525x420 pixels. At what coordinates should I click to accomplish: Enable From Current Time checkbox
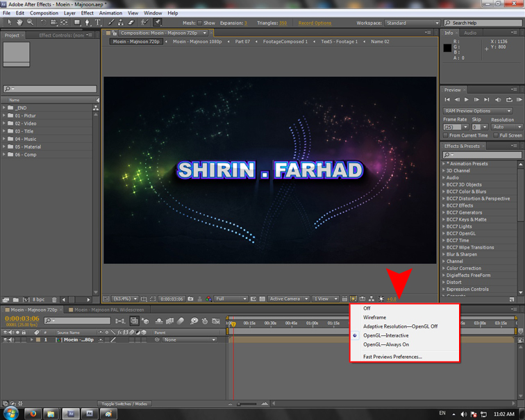coord(445,135)
